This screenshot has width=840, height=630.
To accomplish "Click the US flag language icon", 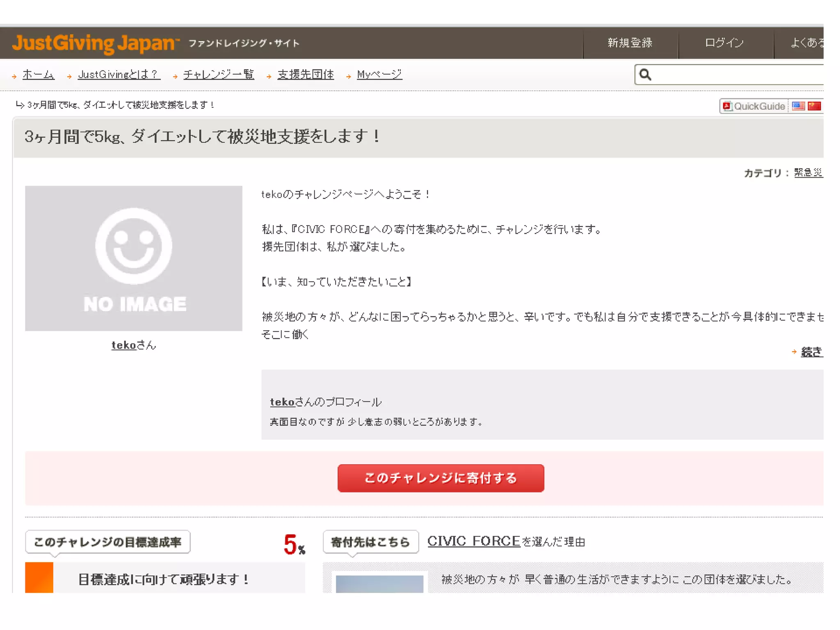I will coord(798,106).
